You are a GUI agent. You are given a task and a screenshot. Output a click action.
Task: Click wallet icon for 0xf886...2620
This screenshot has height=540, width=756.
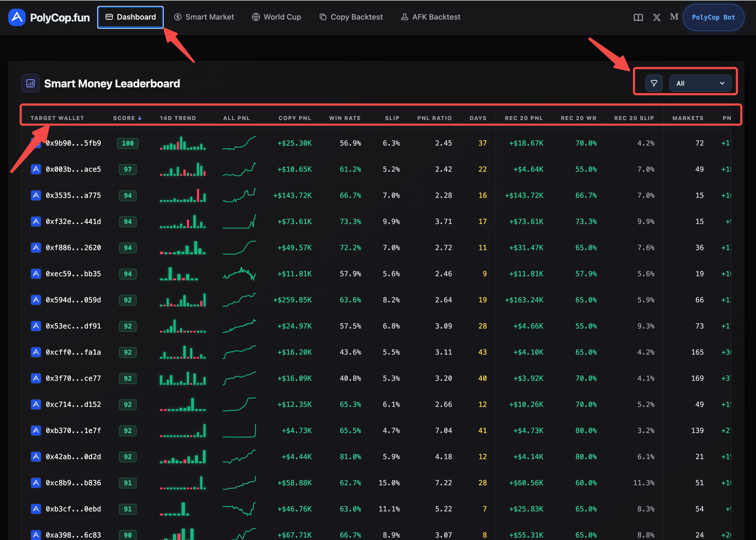click(36, 248)
